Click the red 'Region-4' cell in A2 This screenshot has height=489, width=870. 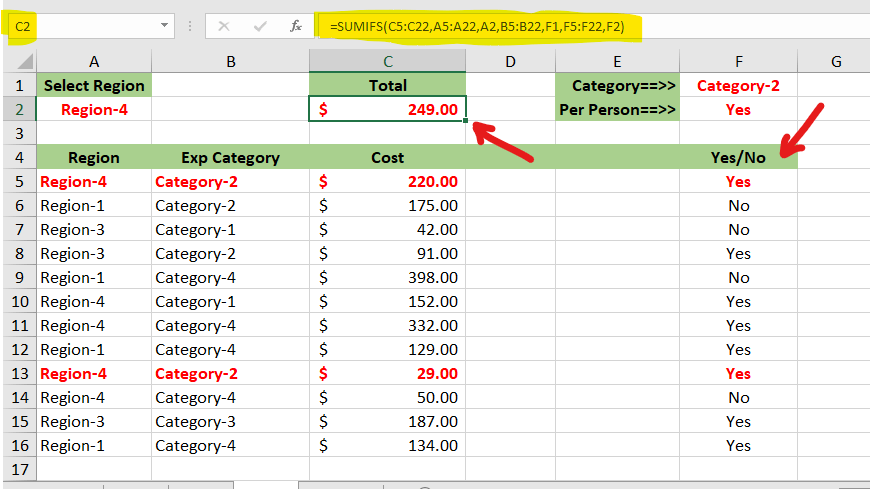click(x=94, y=109)
